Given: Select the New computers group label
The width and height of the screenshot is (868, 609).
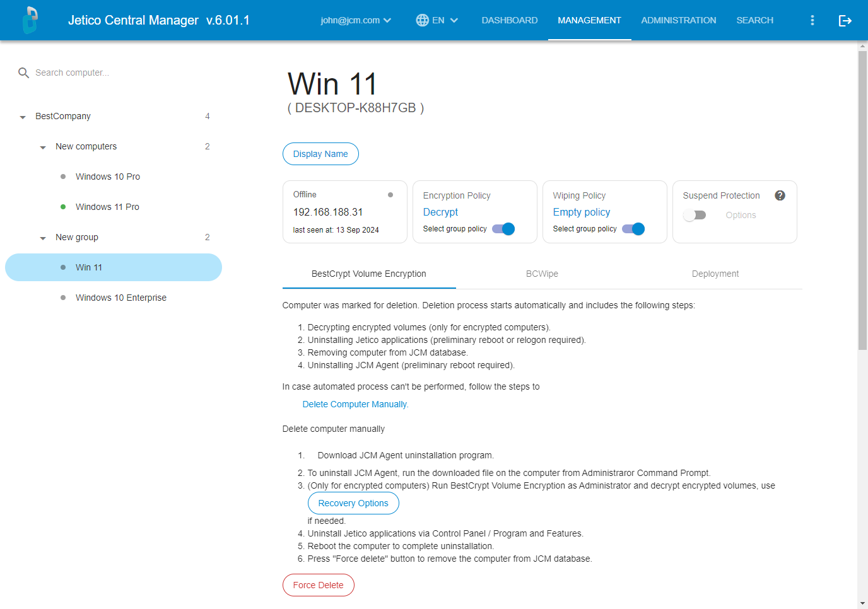Looking at the screenshot, I should (86, 146).
